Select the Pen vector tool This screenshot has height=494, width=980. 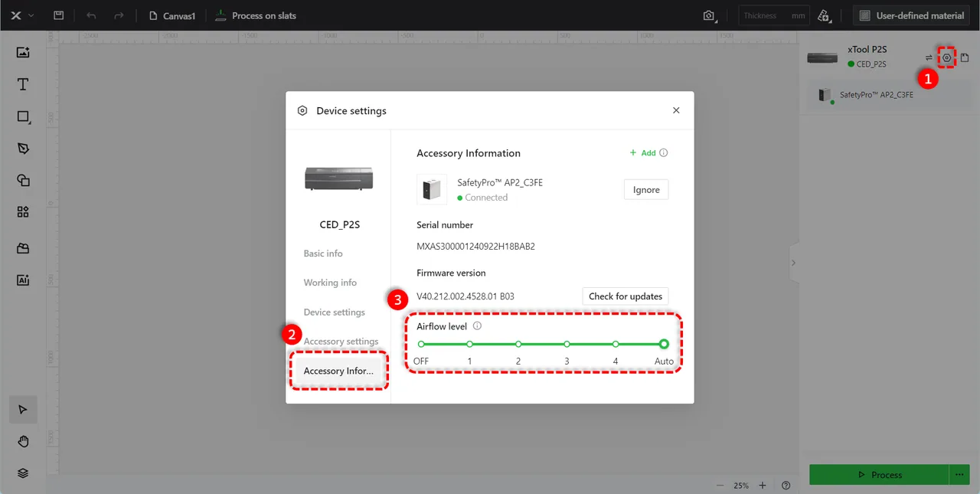23,148
